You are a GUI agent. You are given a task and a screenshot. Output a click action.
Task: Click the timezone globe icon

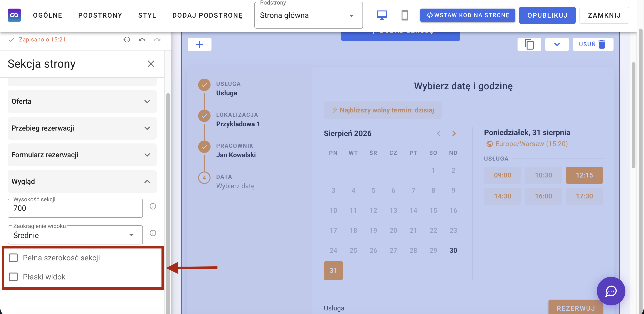pos(489,144)
